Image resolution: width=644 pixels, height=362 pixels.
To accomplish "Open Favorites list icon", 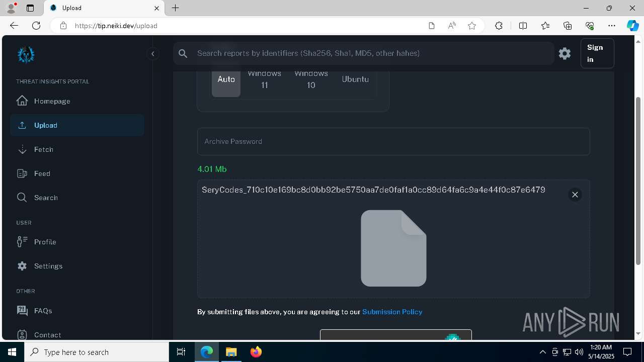I will pos(545,26).
